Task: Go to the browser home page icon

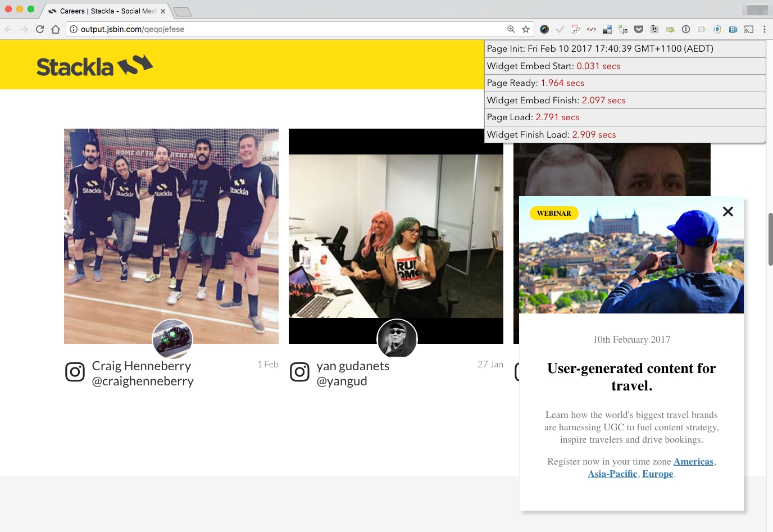Action: pos(55,29)
